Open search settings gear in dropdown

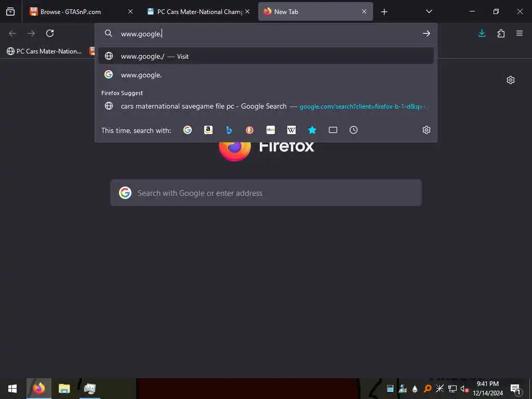427,130
